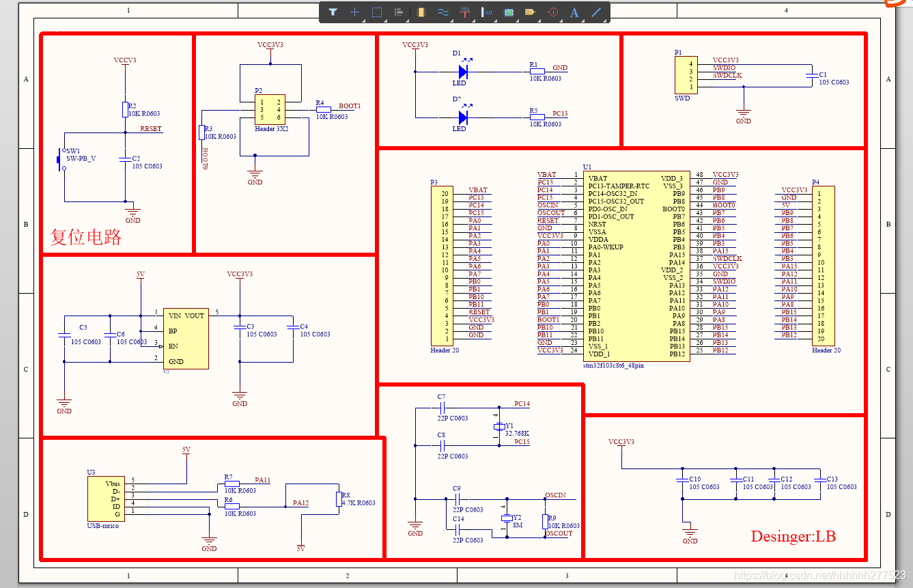Viewport: 913px width, 588px height.
Task: Open the align objects tool
Action: [x=399, y=12]
